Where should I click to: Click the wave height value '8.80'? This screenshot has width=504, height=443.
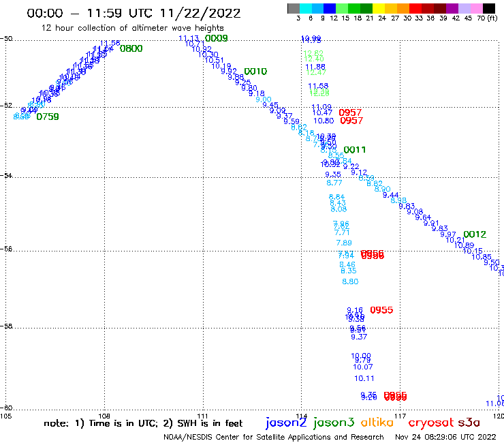[350, 281]
